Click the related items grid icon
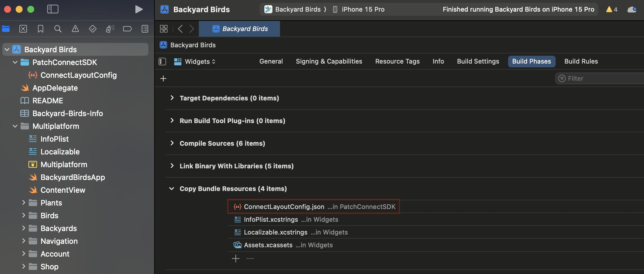This screenshot has height=274, width=644. tap(164, 29)
